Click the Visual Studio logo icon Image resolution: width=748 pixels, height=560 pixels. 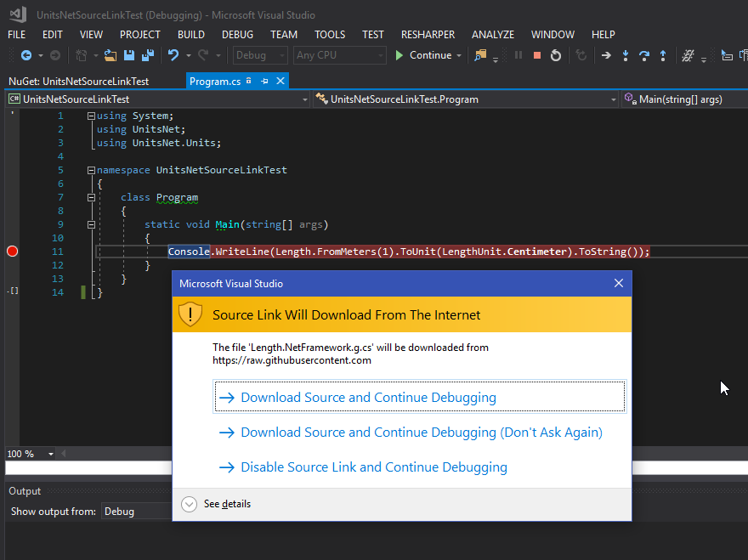(18, 14)
